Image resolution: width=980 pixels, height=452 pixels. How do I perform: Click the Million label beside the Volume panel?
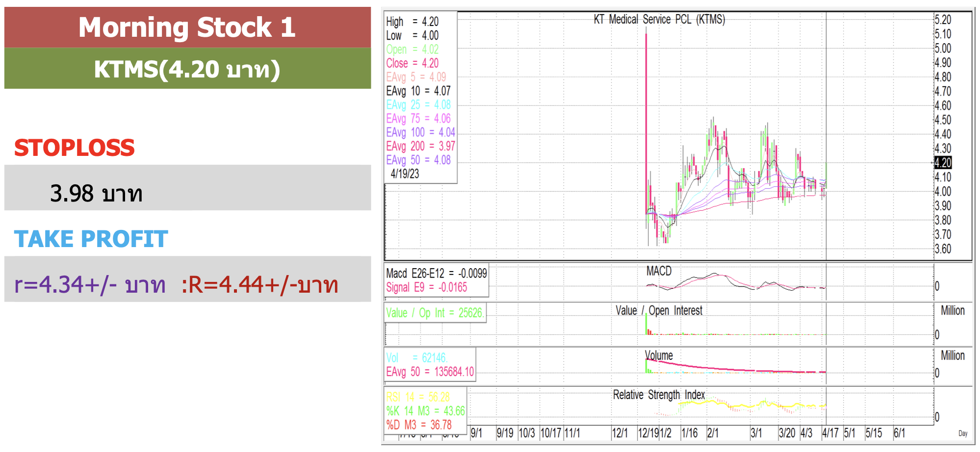coord(953,355)
